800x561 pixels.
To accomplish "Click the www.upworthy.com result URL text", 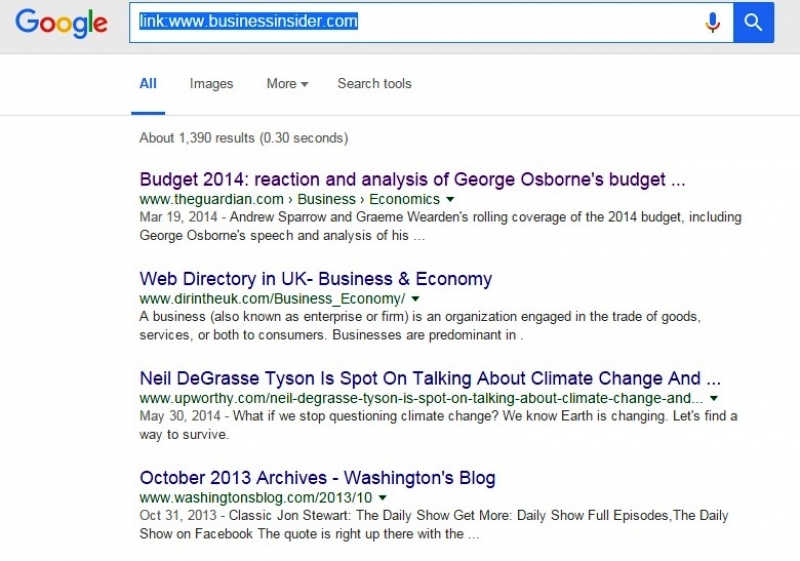I will 421,398.
